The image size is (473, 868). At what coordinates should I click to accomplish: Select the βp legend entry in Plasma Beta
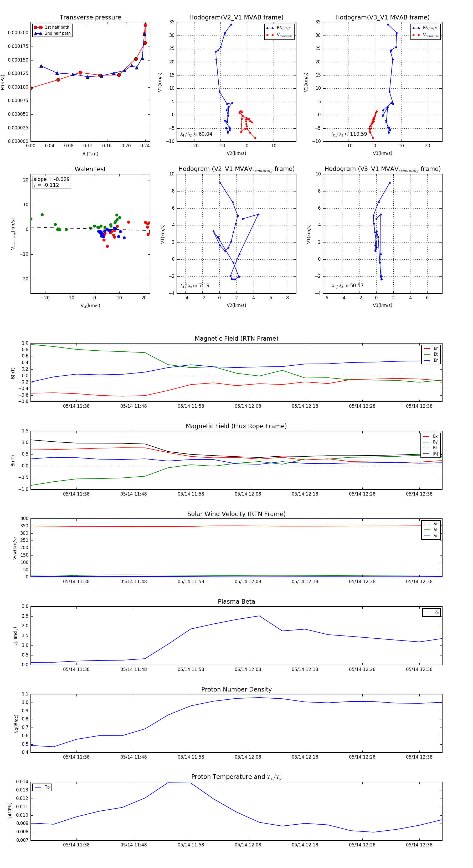click(431, 612)
